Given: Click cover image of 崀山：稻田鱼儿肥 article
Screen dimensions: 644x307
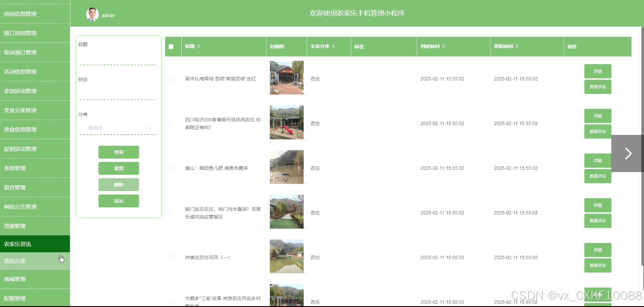Looking at the screenshot, I should point(287,167).
